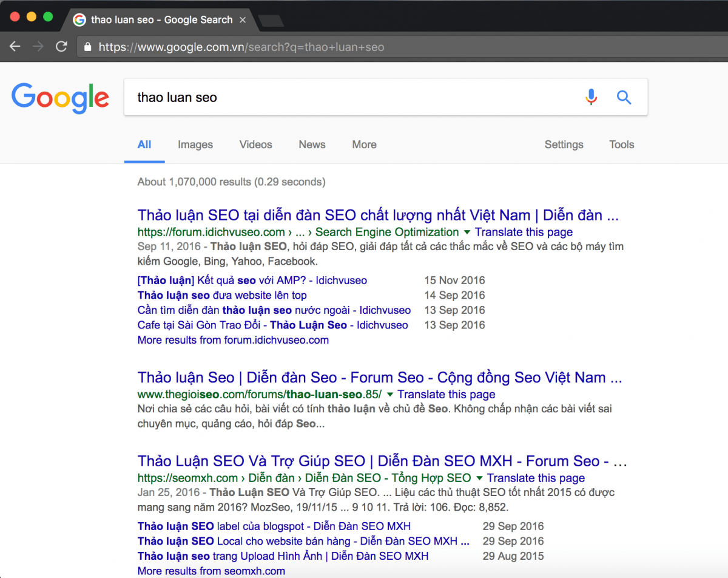
Task: Open 'Cafe tại Sài Gòn Trao Đổi' sitelink
Action: (x=273, y=325)
